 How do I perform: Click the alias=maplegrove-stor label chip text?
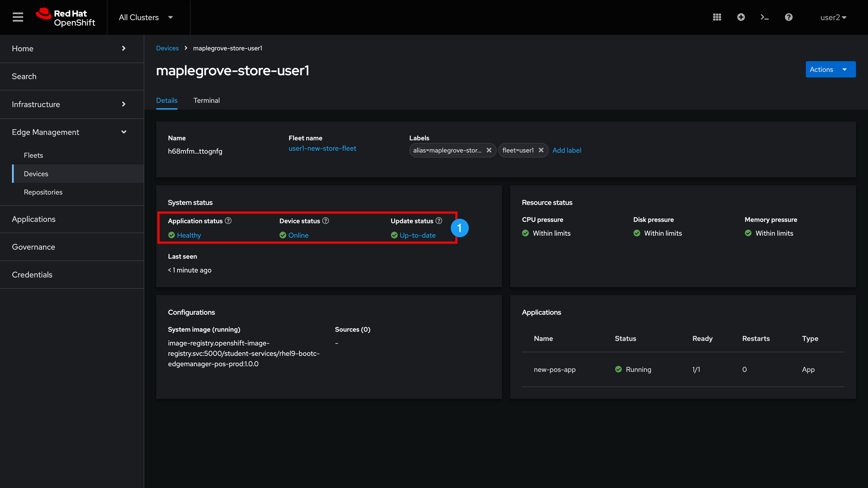click(x=447, y=150)
